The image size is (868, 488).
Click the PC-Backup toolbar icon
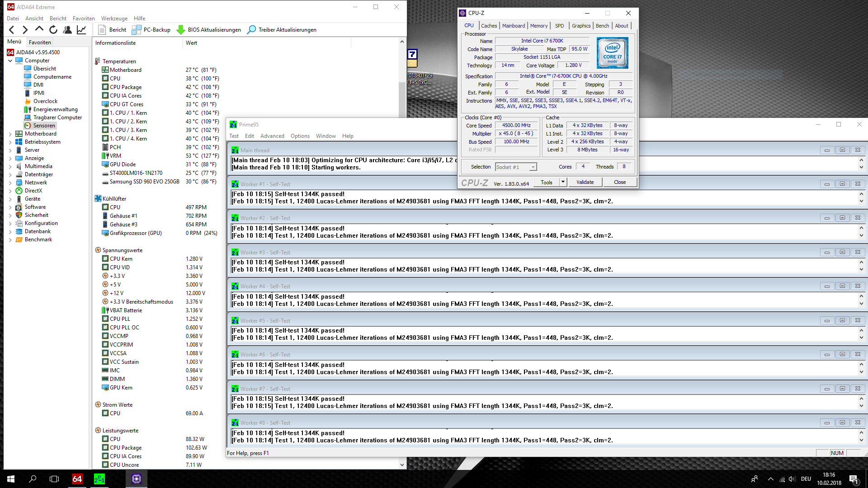(x=137, y=30)
